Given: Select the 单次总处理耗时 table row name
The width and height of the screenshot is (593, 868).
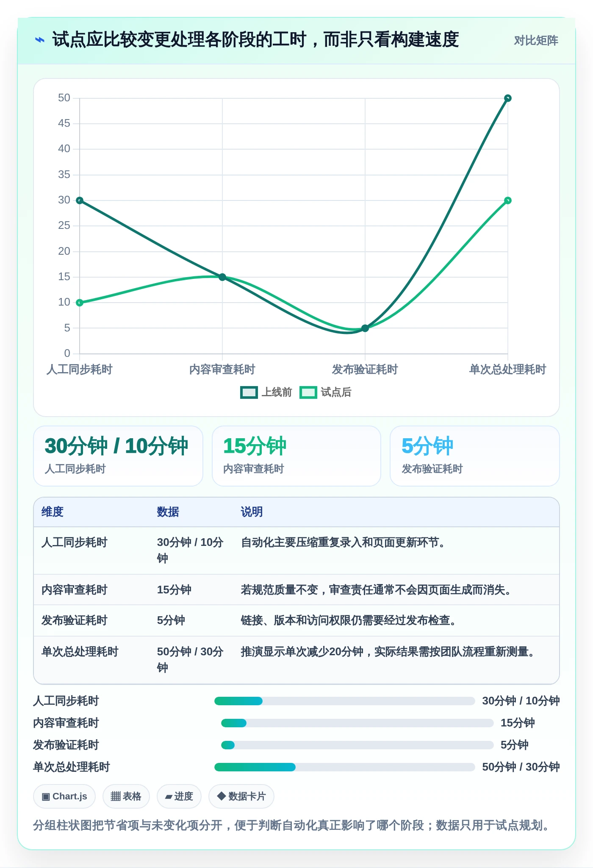Looking at the screenshot, I should 80,652.
